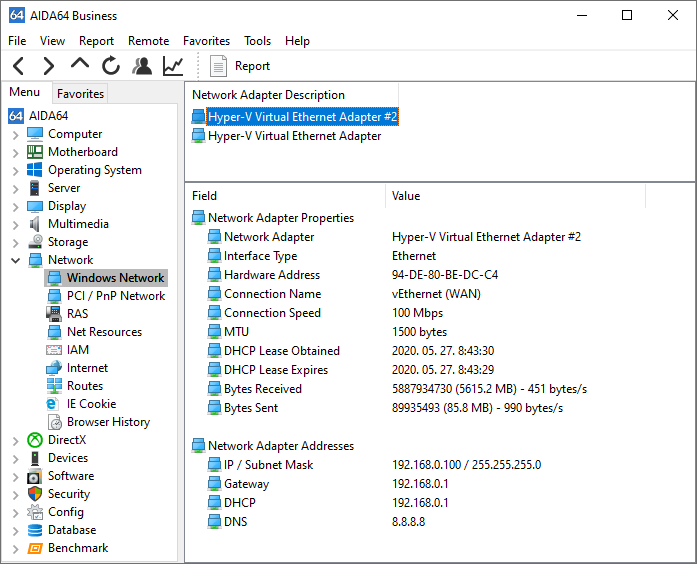Expand the Software tree node
697x564 pixels.
pos(16,477)
